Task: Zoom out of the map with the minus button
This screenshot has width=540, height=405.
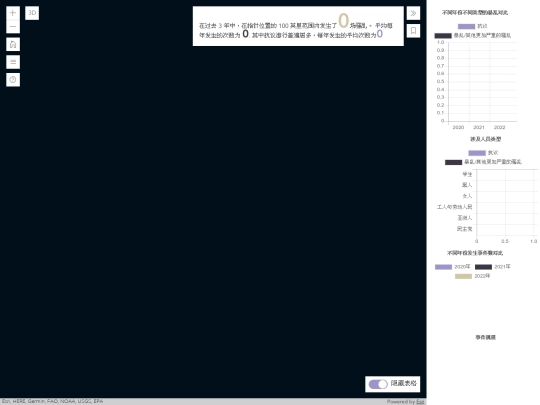Action: coord(13,27)
